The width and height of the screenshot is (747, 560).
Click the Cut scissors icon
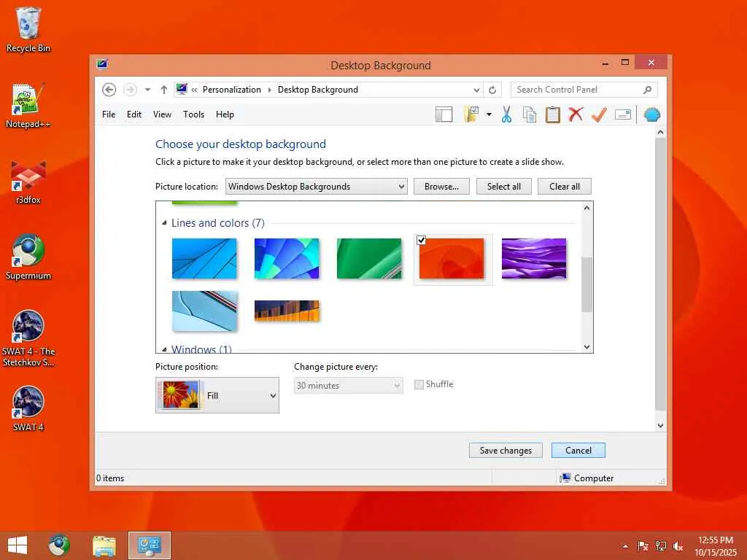[506, 114]
